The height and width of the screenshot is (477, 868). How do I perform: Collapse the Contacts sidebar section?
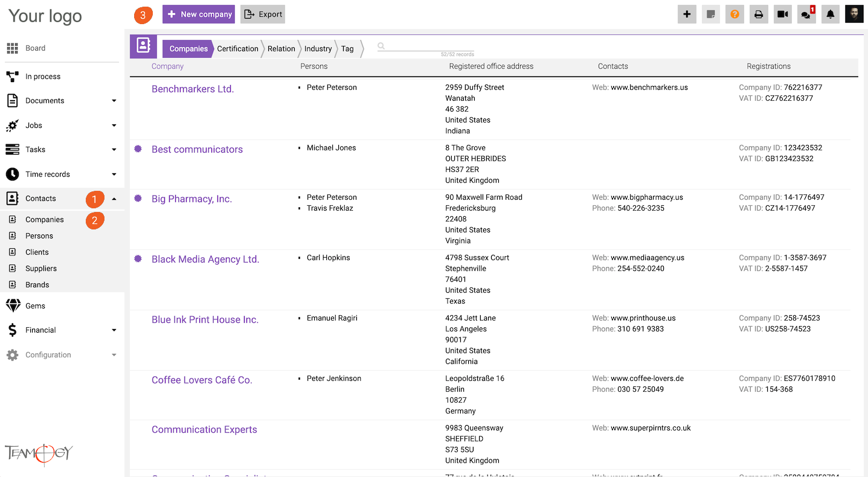(x=114, y=199)
